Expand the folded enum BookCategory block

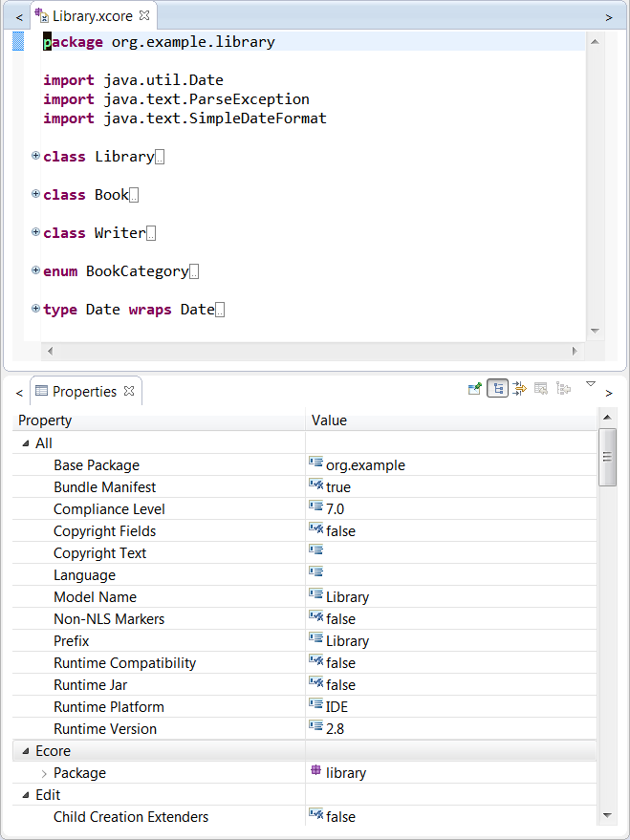(35, 270)
